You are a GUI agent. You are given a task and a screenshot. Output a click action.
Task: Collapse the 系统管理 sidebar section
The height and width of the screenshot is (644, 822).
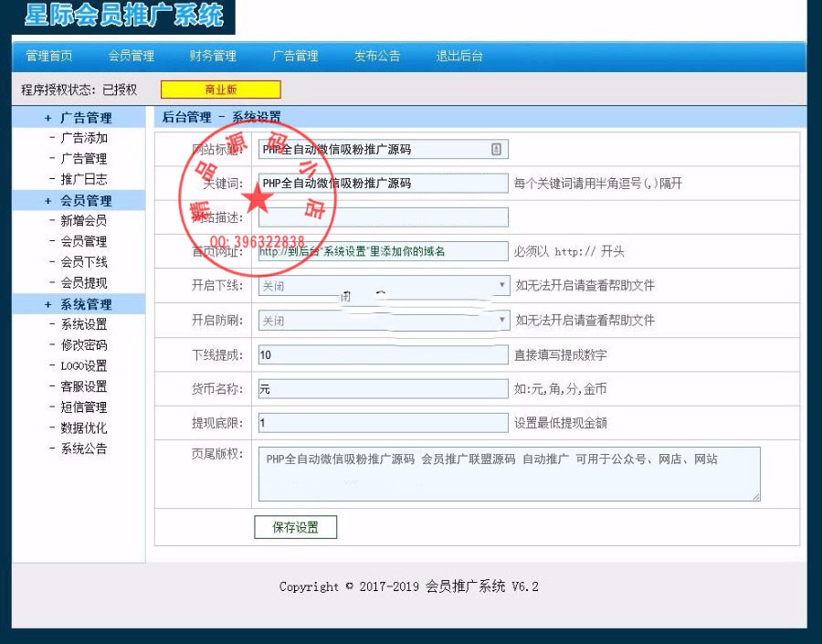tap(78, 304)
